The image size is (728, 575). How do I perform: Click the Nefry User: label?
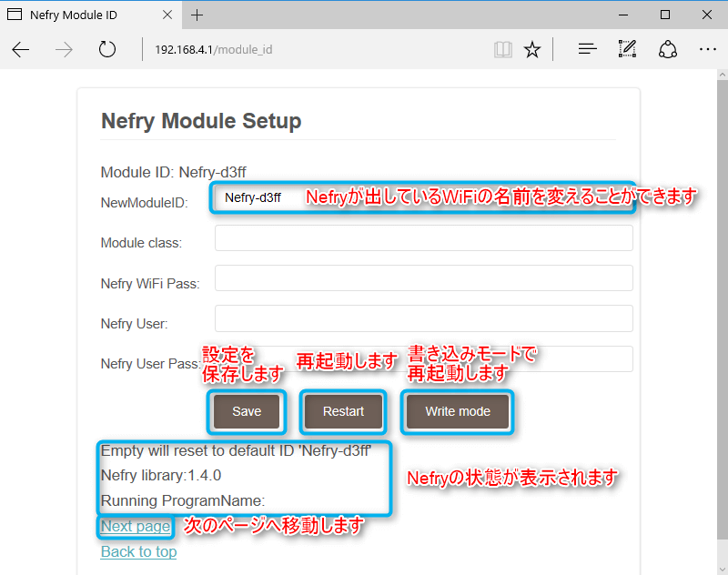134,324
